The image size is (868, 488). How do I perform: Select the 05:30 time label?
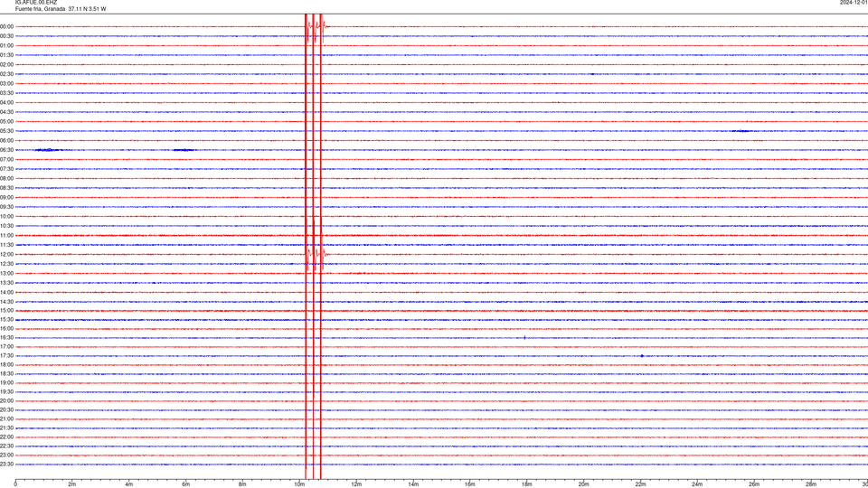click(x=6, y=131)
